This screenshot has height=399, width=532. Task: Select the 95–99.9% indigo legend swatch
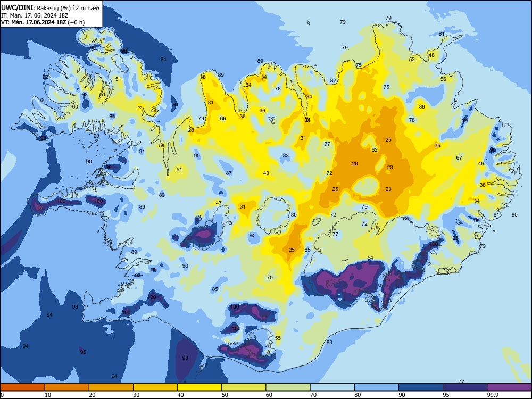tap(465, 387)
